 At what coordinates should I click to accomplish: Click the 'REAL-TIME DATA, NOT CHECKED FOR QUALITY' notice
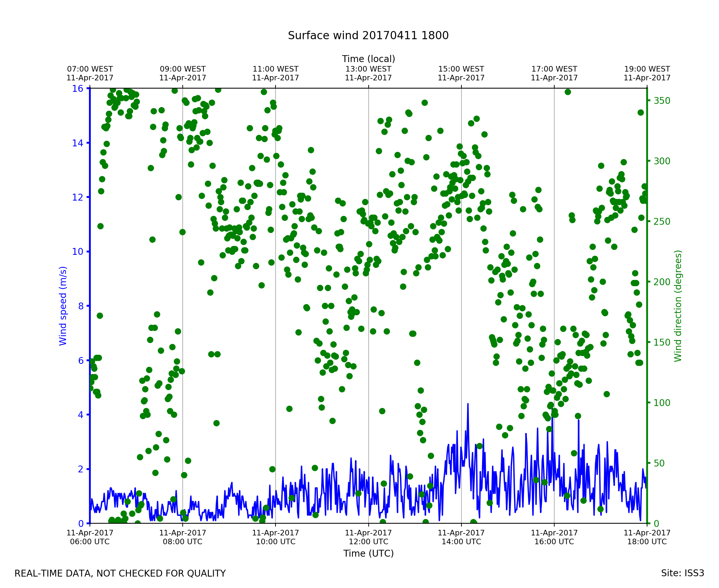coord(120,574)
